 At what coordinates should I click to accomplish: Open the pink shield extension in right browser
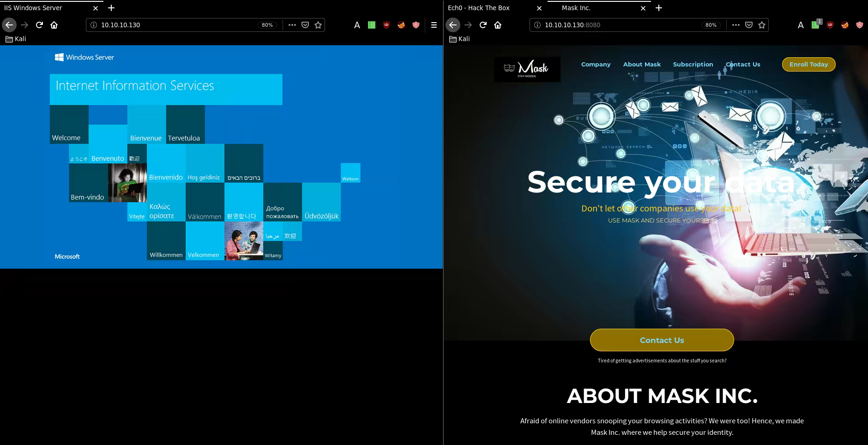(x=859, y=25)
